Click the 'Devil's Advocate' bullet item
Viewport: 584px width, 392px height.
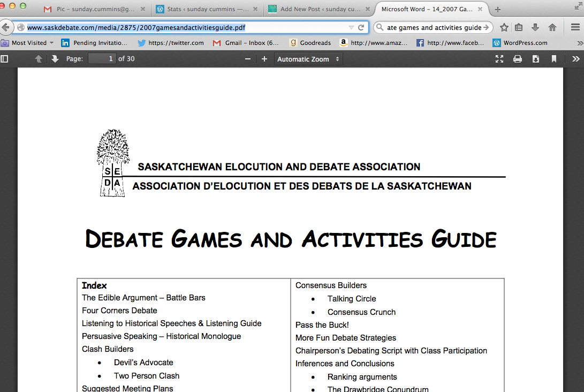(143, 363)
